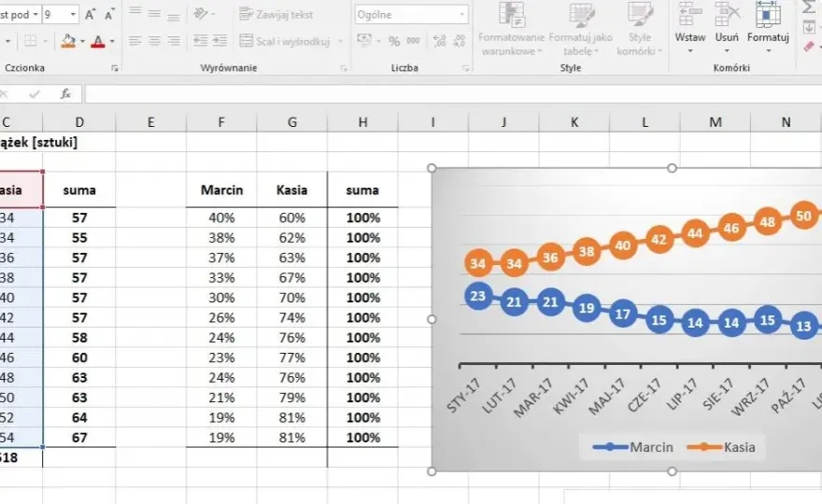Image resolution: width=822 pixels, height=504 pixels.
Task: Click the Kasia legend entry in the chart
Action: pos(721,447)
